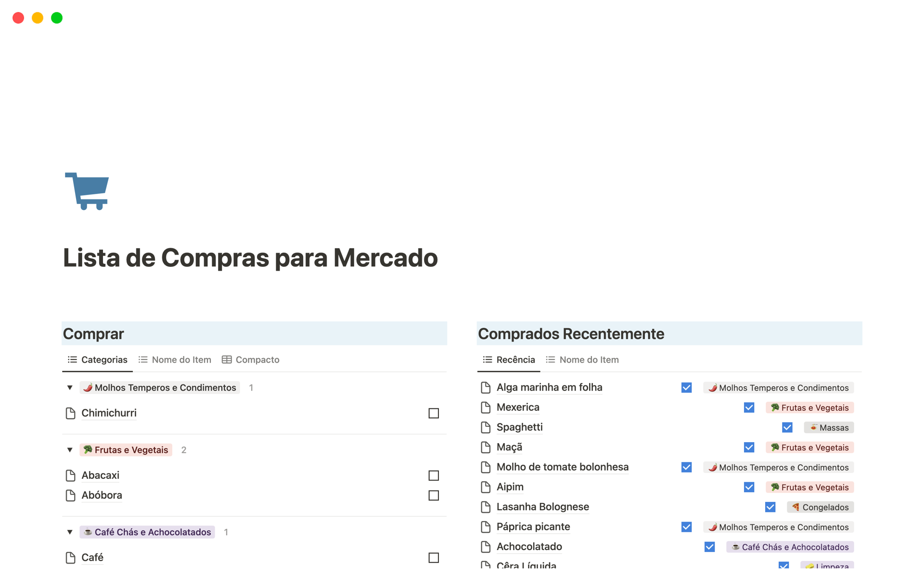Image resolution: width=924 pixels, height=578 pixels.
Task: Click the document icon beside Chimicurri
Action: click(72, 413)
